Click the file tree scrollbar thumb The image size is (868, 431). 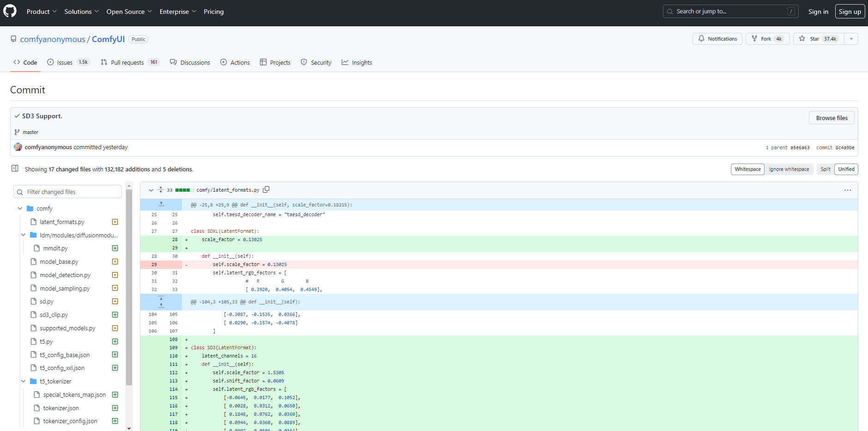pyautogui.click(x=129, y=287)
